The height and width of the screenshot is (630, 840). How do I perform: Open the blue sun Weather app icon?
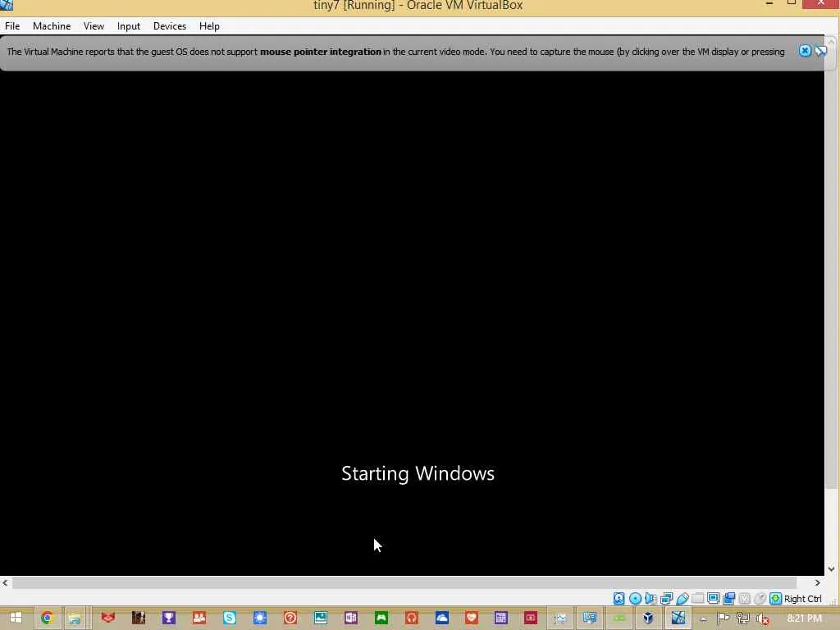pos(260,618)
